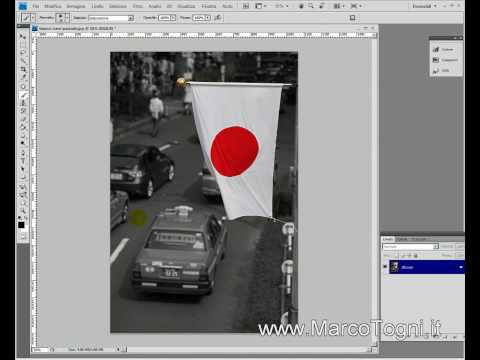
Task: Open the collapsed Stili panel icon
Action: click(x=436, y=70)
